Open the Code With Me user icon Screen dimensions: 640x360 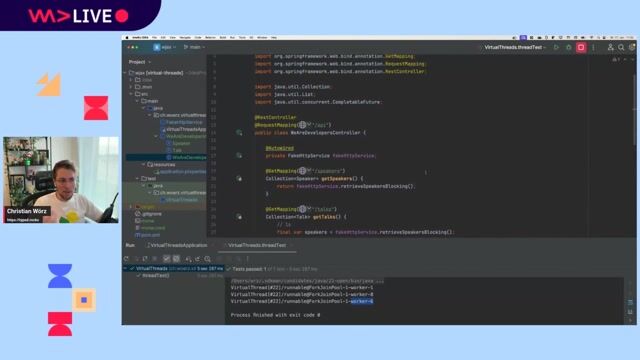point(610,47)
